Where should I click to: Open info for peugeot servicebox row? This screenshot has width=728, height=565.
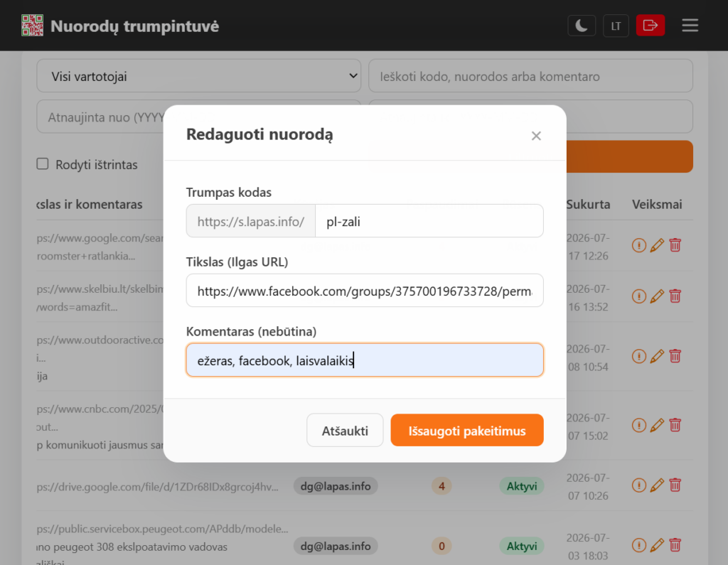[639, 546]
